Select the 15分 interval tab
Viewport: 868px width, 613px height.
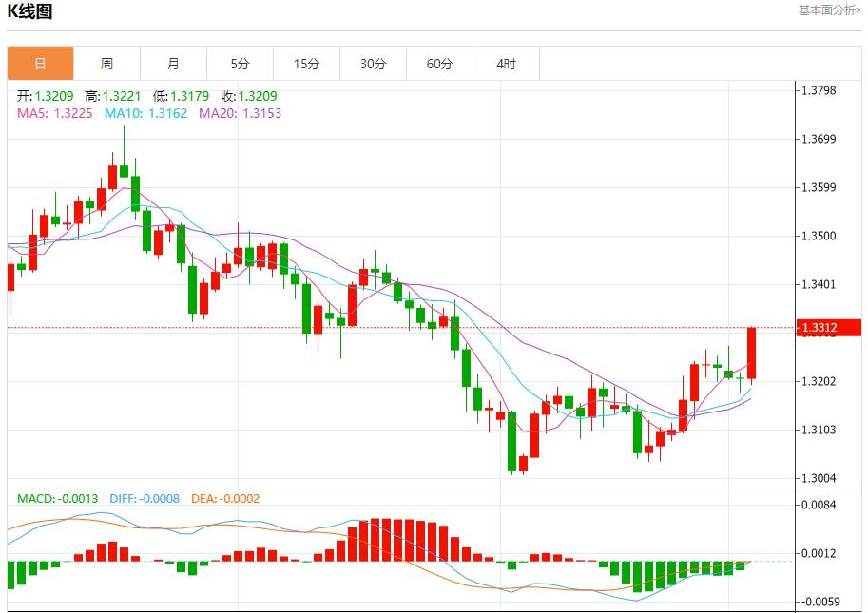coord(306,64)
